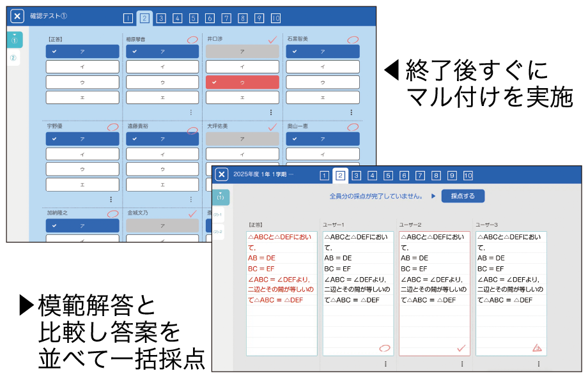Click the triangle mark on ユーザー3's answer

point(538,348)
